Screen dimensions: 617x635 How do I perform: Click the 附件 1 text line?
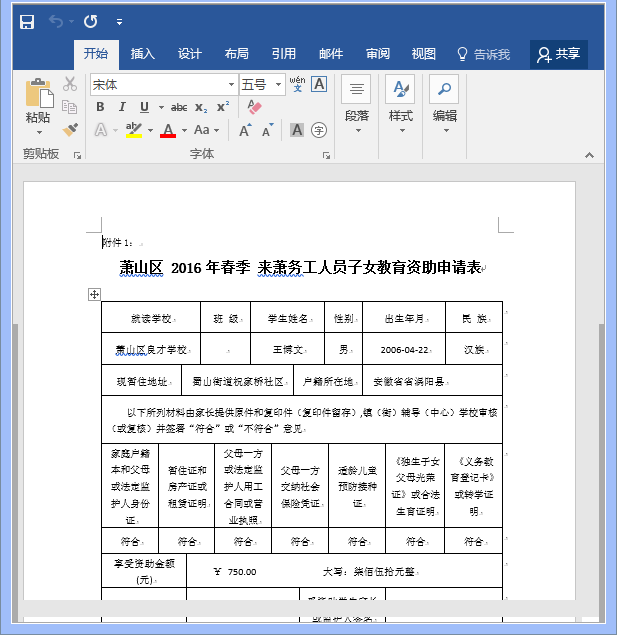pos(117,243)
